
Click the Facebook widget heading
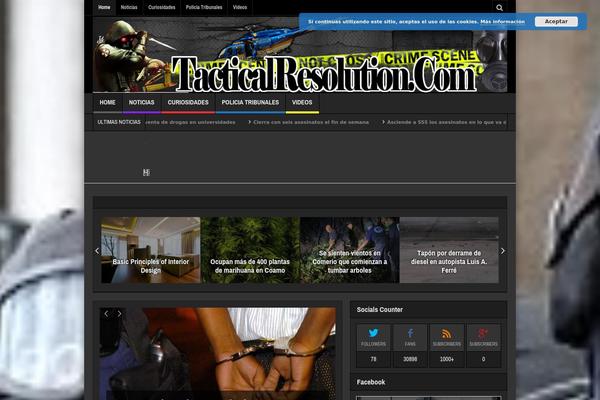371,382
